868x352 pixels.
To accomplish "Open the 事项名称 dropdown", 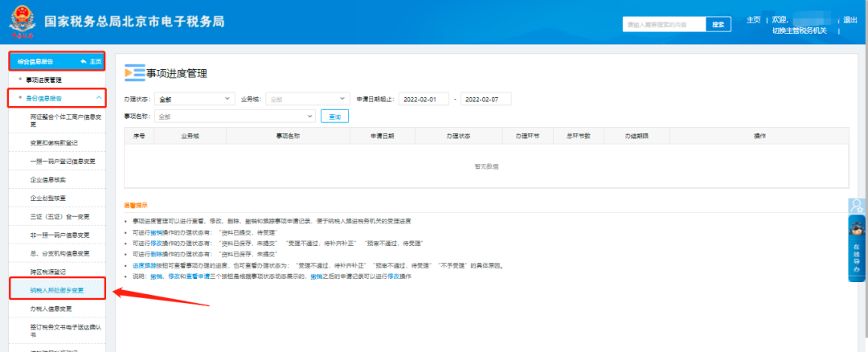I will (x=235, y=117).
